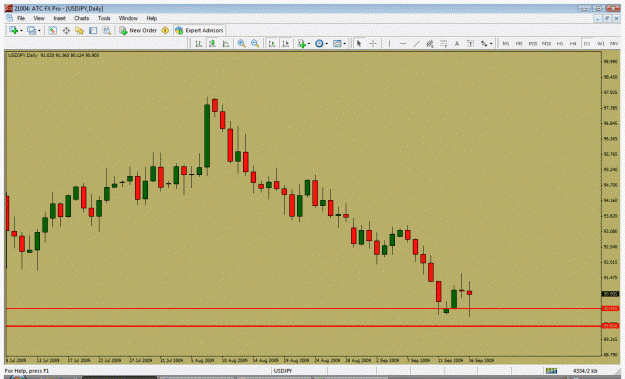
Task: Switch to M5 timeframe
Action: pyautogui.click(x=519, y=43)
